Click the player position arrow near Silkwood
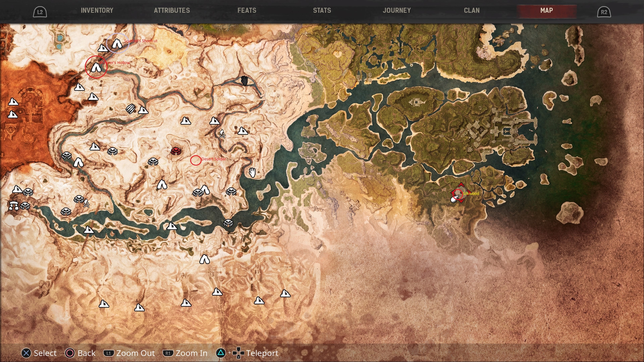 pyautogui.click(x=454, y=199)
